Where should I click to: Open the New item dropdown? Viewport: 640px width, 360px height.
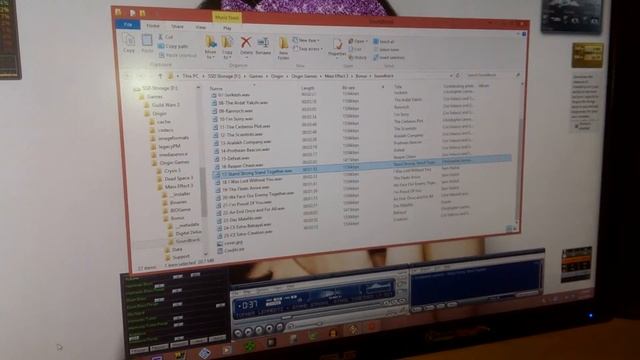pyautogui.click(x=306, y=40)
